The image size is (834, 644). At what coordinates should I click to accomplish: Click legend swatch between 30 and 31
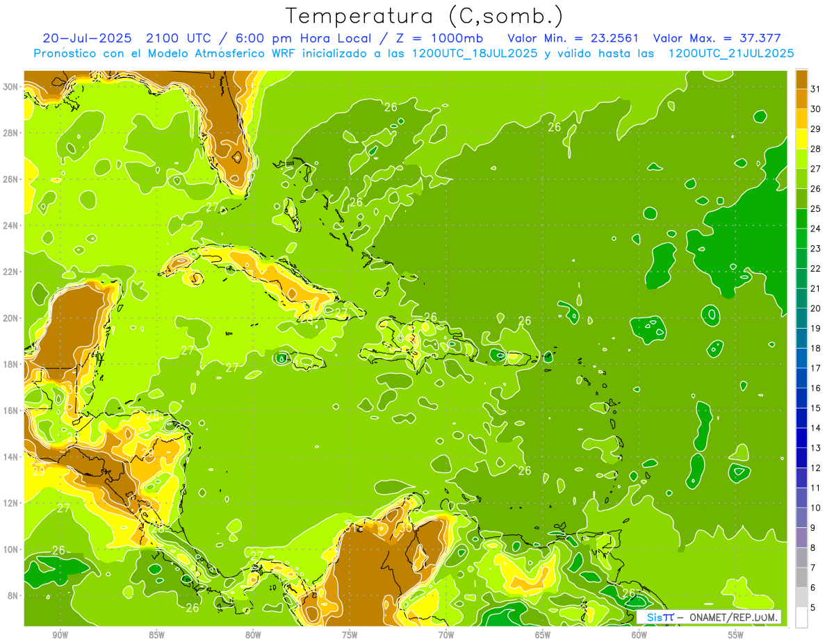pos(801,98)
